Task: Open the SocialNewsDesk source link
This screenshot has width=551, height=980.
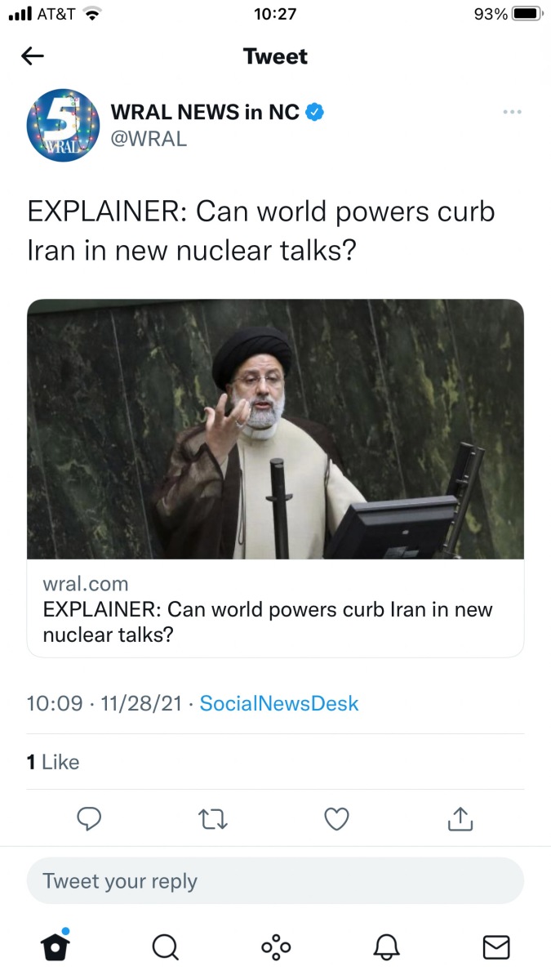Action: tap(279, 703)
